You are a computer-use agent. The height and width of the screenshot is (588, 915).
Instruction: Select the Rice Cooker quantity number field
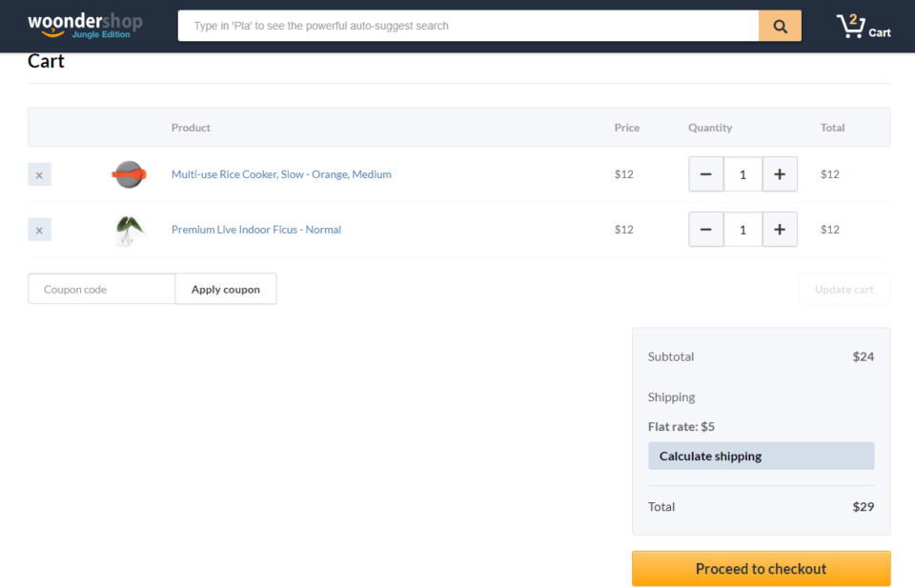click(743, 174)
